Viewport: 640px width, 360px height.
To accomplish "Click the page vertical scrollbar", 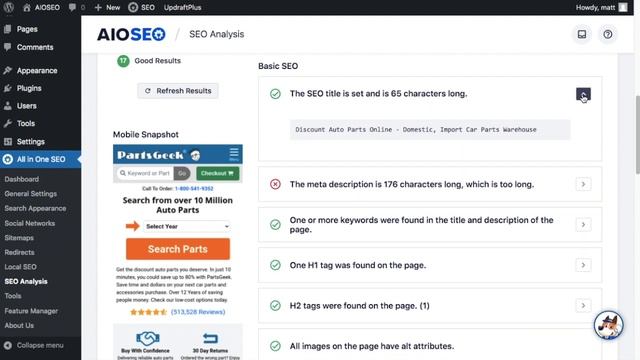I will [637, 135].
